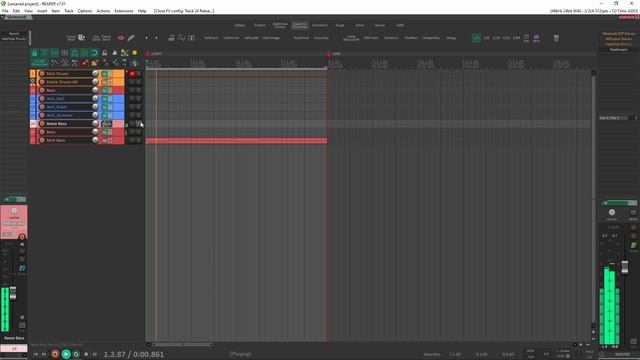
Task: Toggle record arm on the Reese Bass mixer strip
Action: coord(22,237)
